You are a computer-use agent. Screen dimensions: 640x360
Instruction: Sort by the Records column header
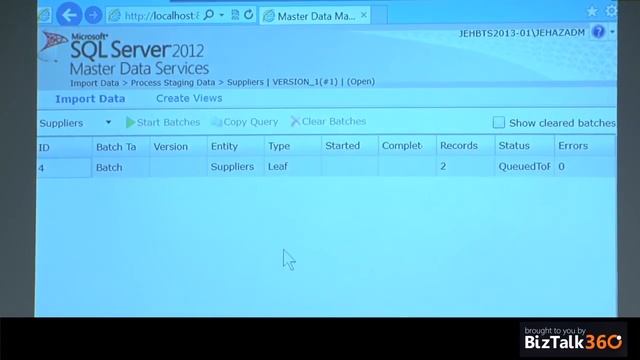pos(465,146)
